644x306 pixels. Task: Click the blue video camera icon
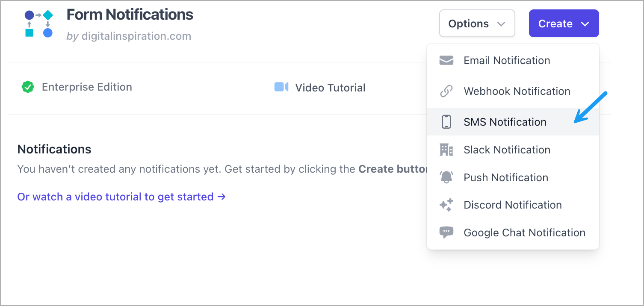click(x=281, y=87)
